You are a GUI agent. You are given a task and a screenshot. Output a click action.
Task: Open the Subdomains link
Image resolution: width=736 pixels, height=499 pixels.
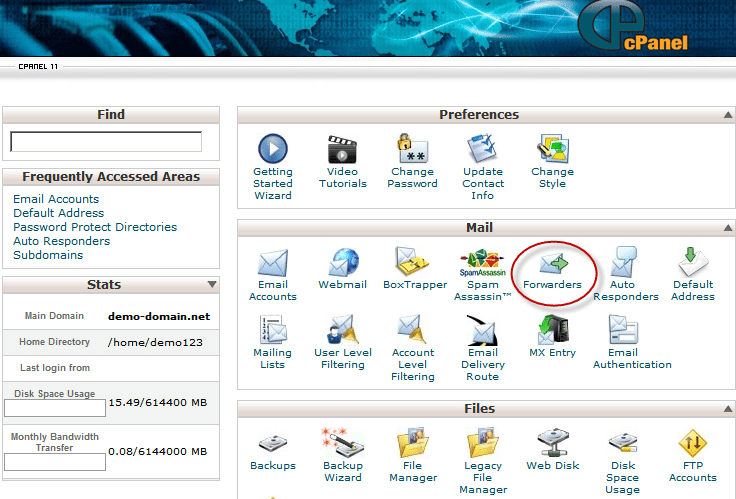(48, 255)
